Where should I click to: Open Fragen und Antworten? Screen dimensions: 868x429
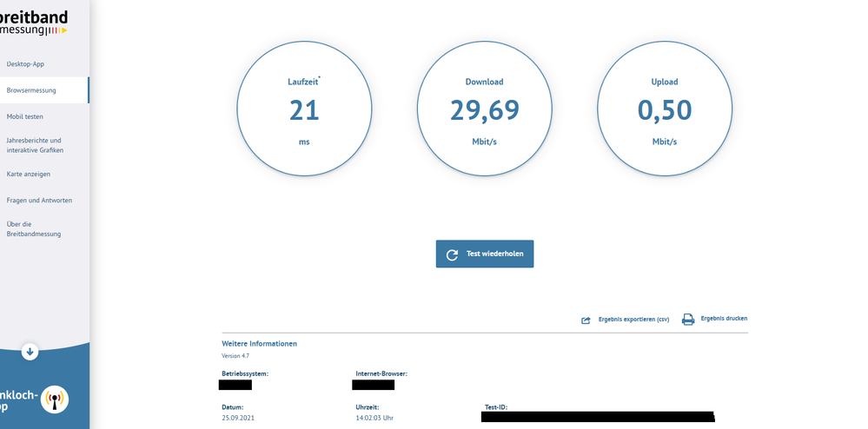point(39,201)
